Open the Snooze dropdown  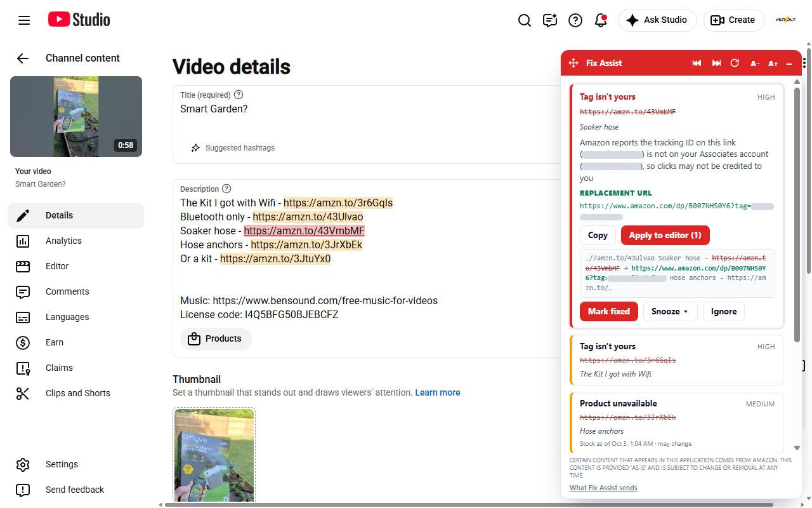670,311
